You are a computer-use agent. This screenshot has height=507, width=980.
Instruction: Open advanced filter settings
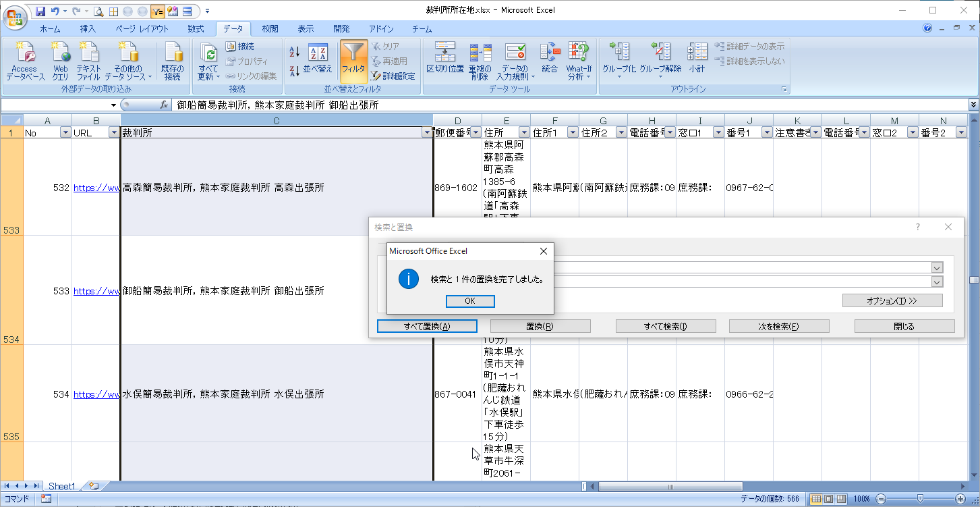[x=393, y=76]
